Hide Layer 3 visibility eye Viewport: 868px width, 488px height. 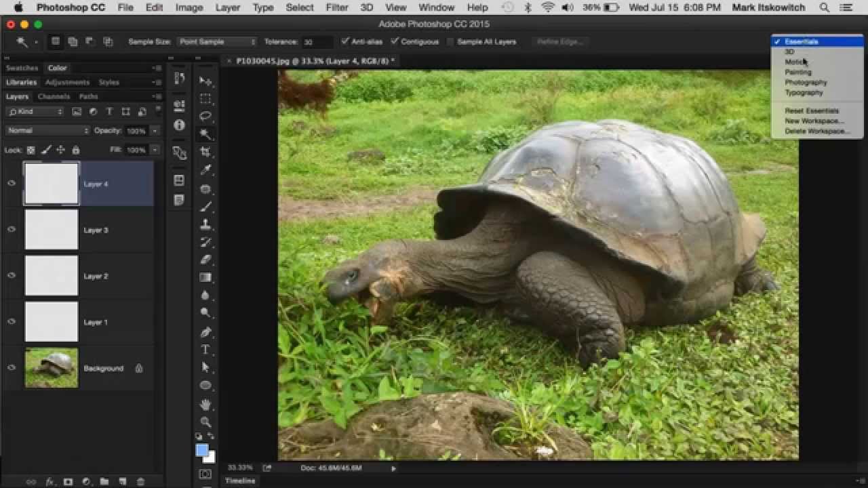tap(12, 230)
